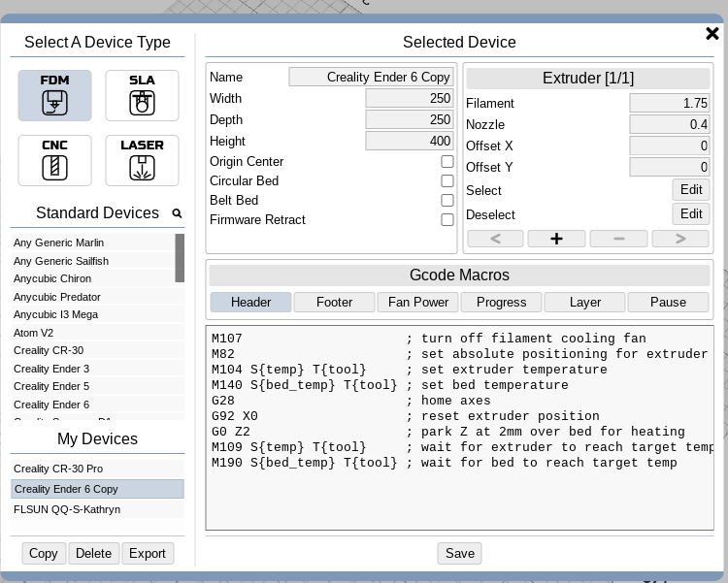The image size is (728, 583).
Task: Select Anycubic Predator from list
Action: (x=97, y=297)
